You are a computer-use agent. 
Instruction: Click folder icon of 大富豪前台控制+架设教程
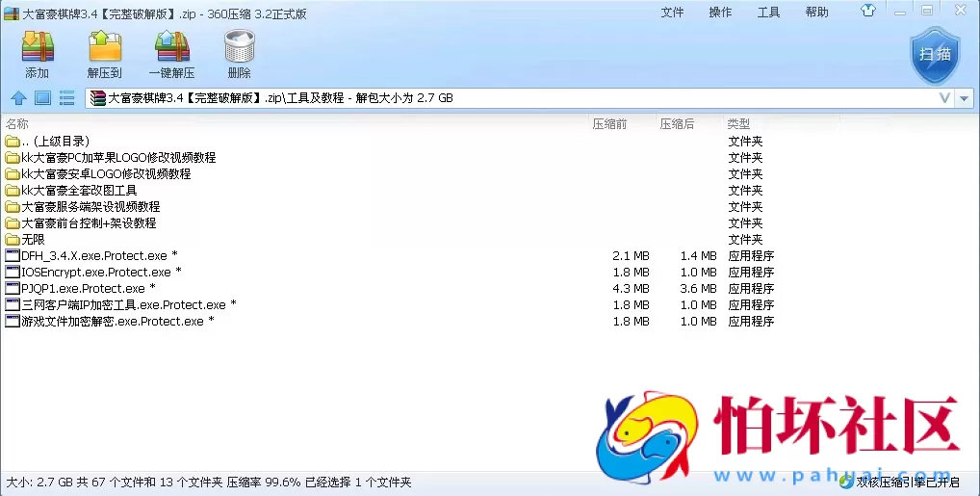(12, 222)
